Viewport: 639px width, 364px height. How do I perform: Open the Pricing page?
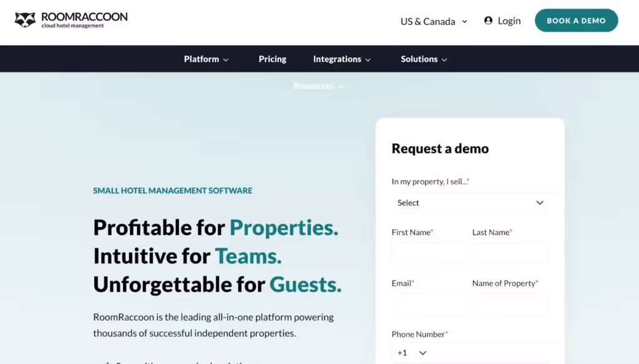(x=272, y=59)
